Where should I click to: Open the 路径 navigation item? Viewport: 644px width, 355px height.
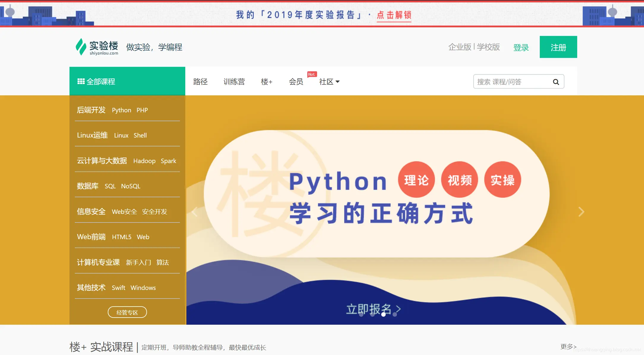[201, 82]
